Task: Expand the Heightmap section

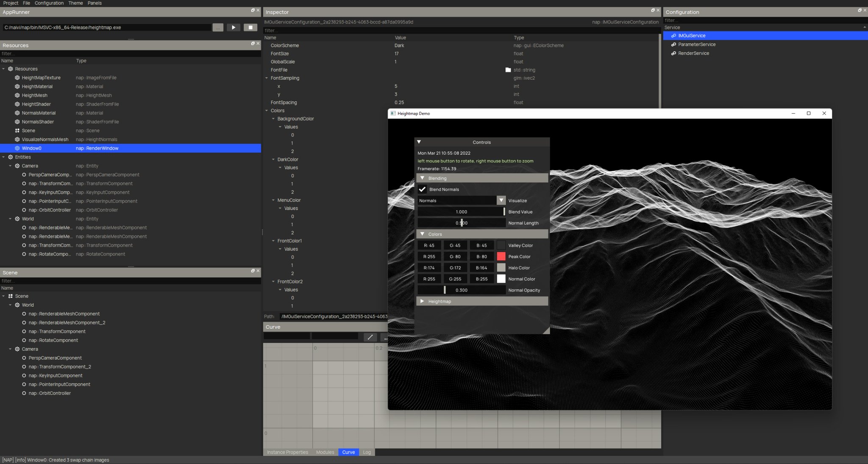Action: pyautogui.click(x=422, y=301)
